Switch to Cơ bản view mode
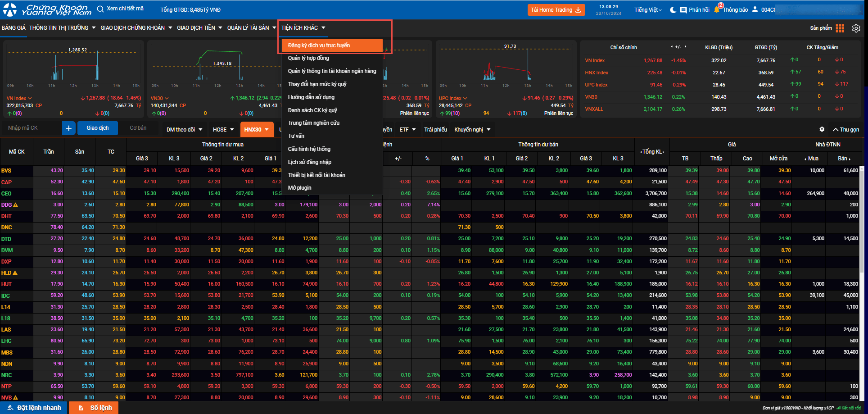Image resolution: width=868 pixels, height=414 pixels. coord(138,128)
